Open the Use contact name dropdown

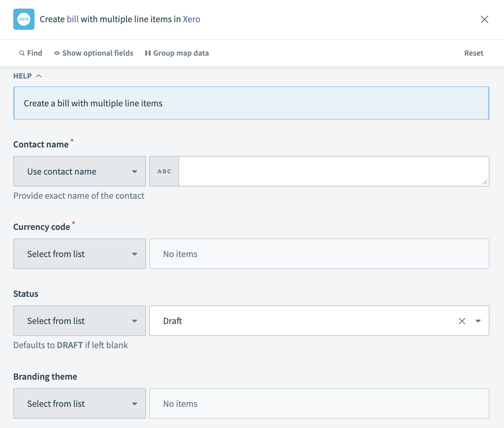click(79, 171)
